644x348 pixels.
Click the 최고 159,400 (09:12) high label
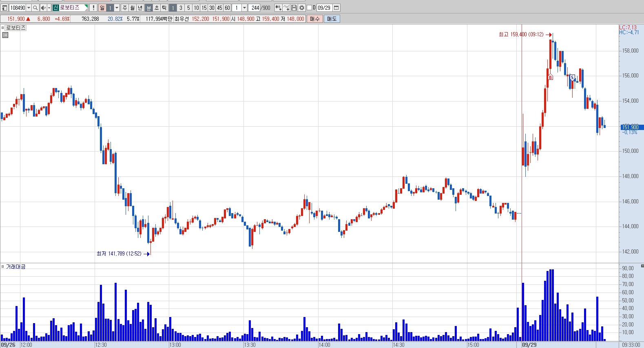click(x=521, y=35)
